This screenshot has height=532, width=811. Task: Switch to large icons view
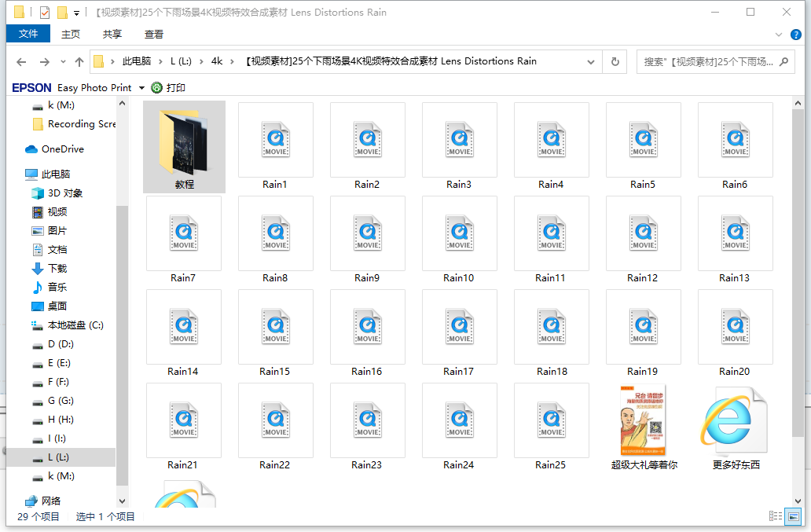pyautogui.click(x=792, y=516)
